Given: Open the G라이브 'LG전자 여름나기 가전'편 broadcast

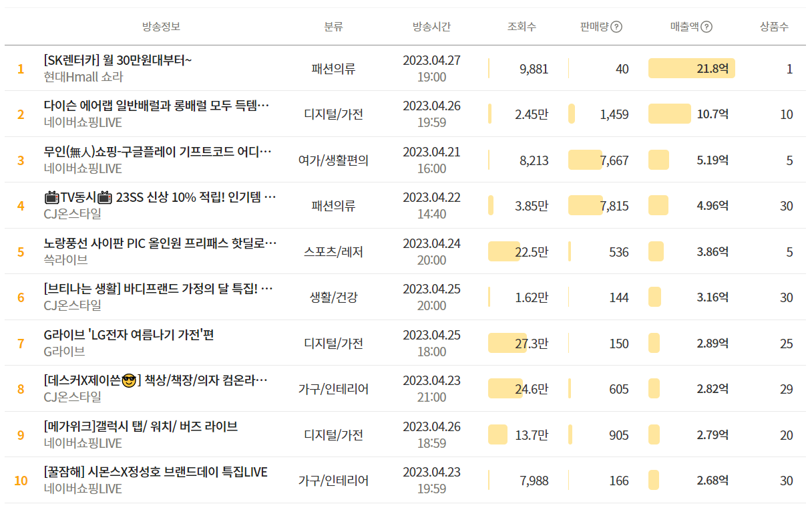Looking at the screenshot, I should (129, 335).
